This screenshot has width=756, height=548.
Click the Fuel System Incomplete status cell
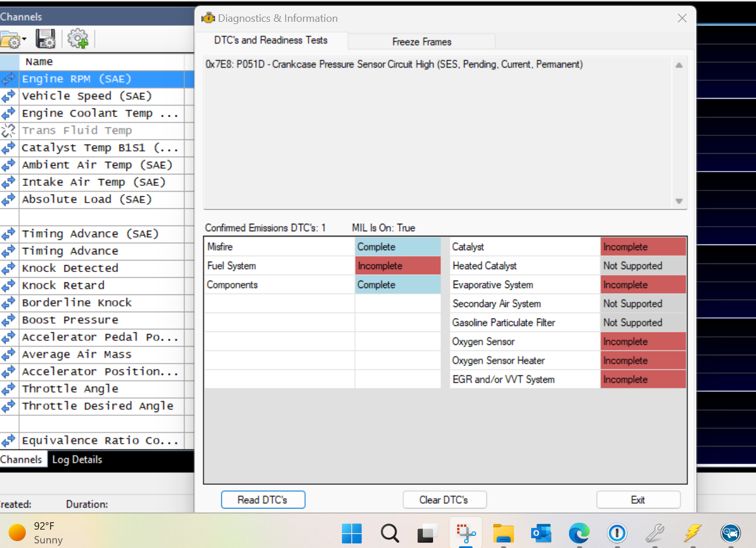click(x=398, y=266)
